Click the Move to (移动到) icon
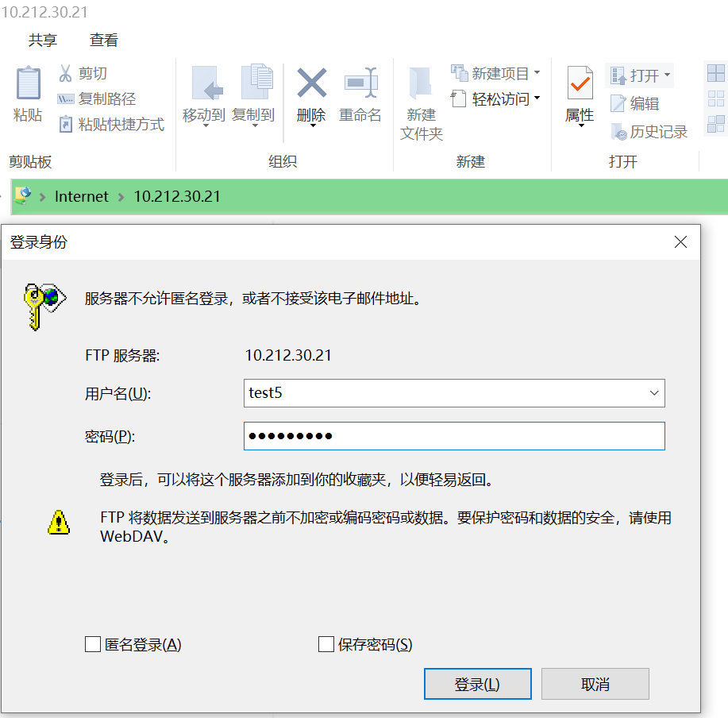The width and height of the screenshot is (728, 718). (206, 83)
